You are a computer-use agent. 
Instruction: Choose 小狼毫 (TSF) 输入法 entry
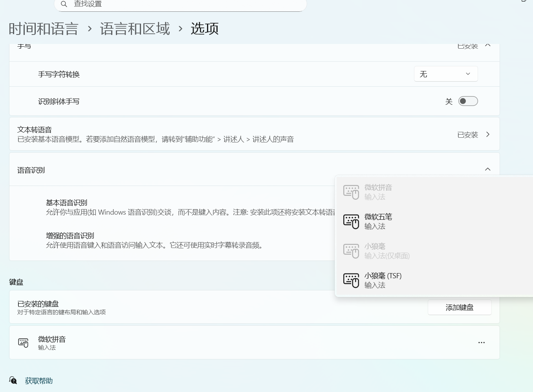[x=434, y=280]
